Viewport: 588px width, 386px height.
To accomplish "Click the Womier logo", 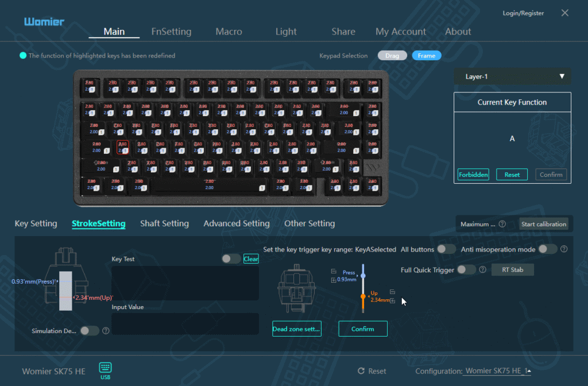I will tap(44, 22).
